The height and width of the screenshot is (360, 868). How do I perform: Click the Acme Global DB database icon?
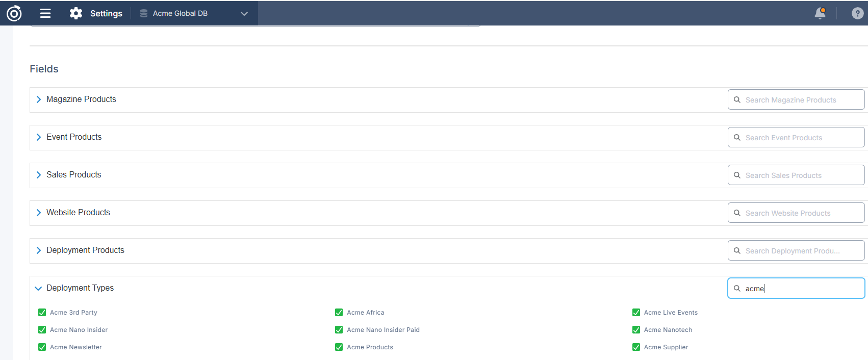click(x=144, y=13)
